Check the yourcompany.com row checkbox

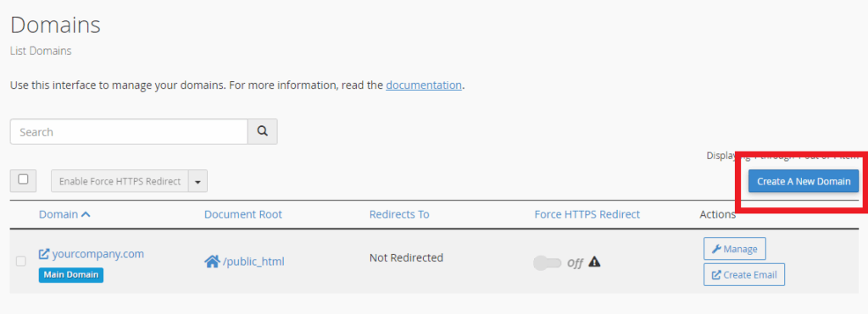coord(21,261)
